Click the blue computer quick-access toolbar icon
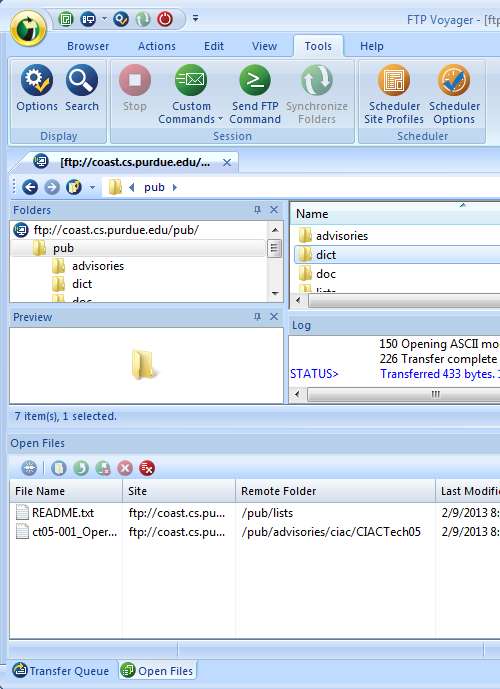This screenshot has height=689, width=500. click(88, 19)
